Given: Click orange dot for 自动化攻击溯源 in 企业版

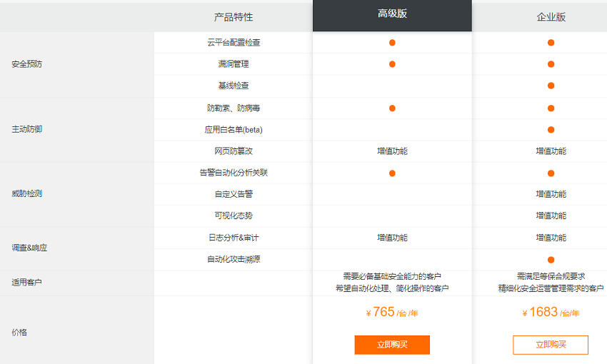Looking at the screenshot, I should 551,260.
